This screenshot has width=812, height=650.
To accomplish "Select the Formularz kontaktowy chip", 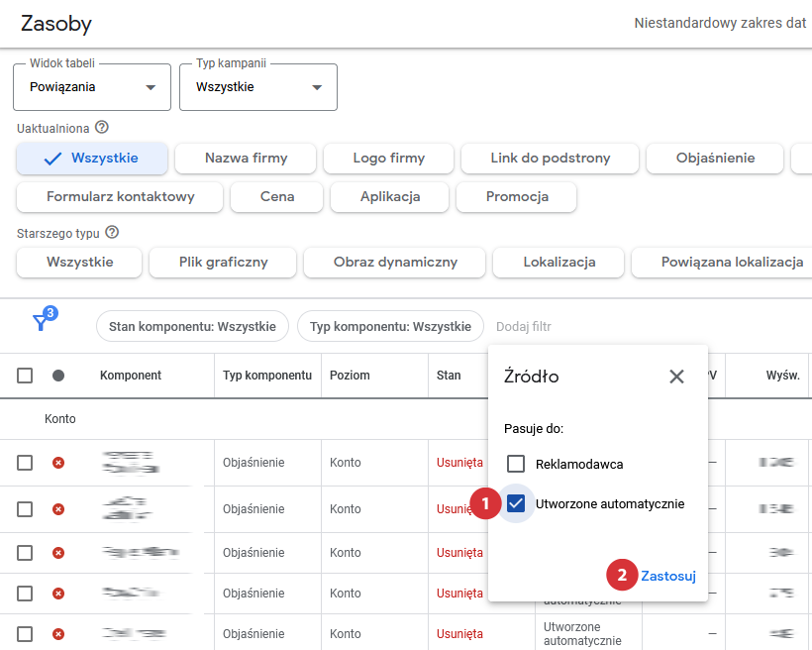I will pos(120,197).
